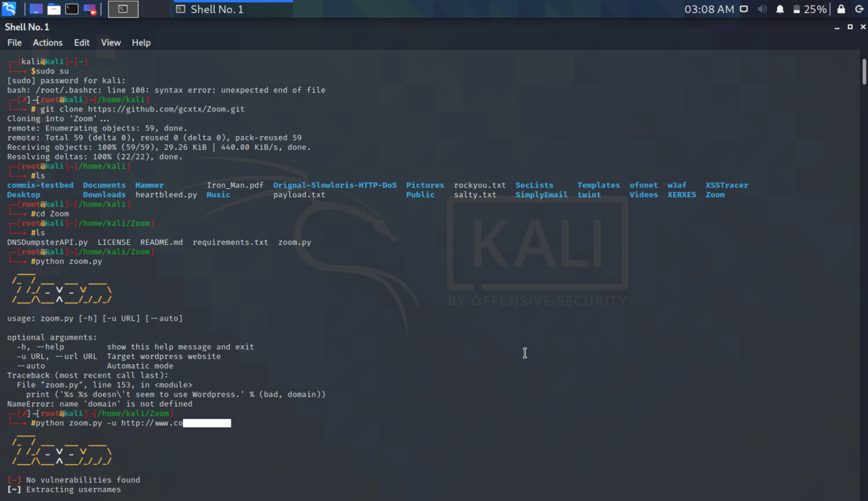The image size is (868, 501).
Task: Click the Videos directory name
Action: (x=644, y=195)
